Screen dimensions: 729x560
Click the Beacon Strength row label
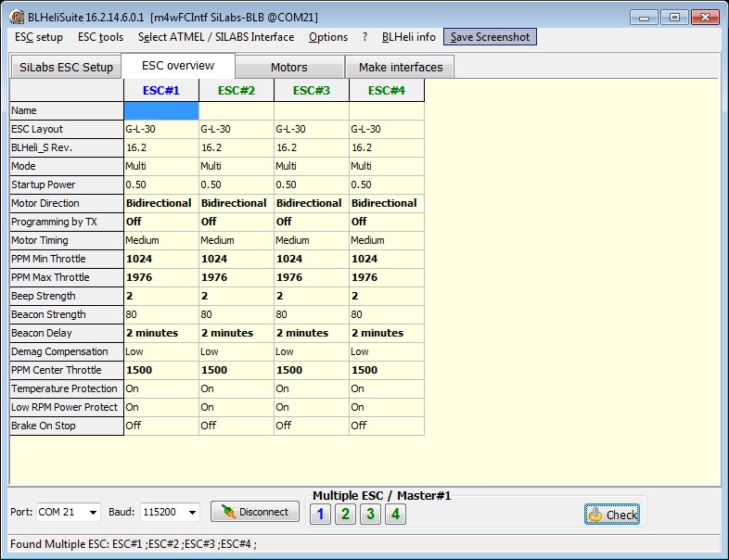click(67, 314)
